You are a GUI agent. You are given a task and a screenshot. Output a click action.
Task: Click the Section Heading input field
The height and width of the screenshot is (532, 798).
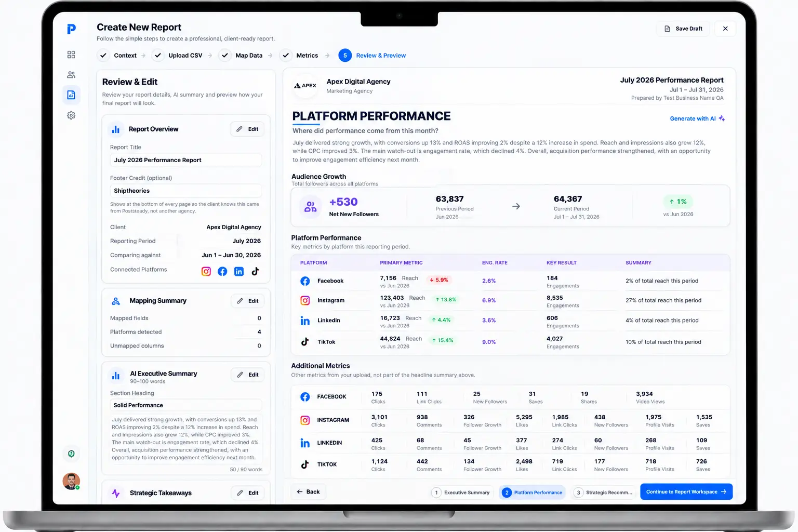185,405
